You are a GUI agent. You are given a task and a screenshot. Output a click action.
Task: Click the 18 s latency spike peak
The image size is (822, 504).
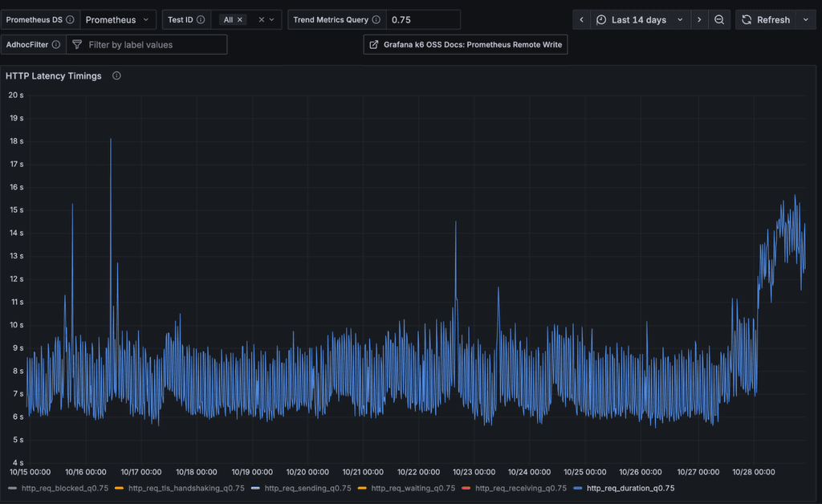[x=111, y=140]
